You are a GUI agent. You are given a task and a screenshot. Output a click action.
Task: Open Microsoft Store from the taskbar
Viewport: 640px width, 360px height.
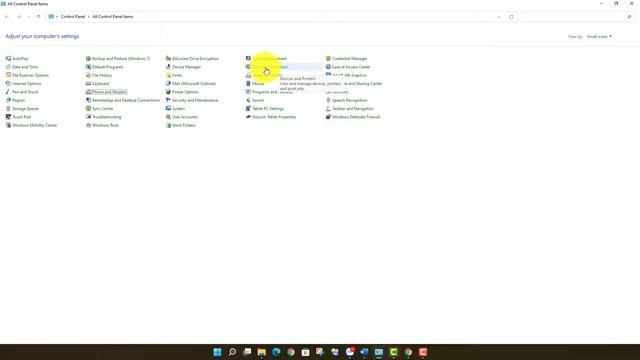click(305, 352)
